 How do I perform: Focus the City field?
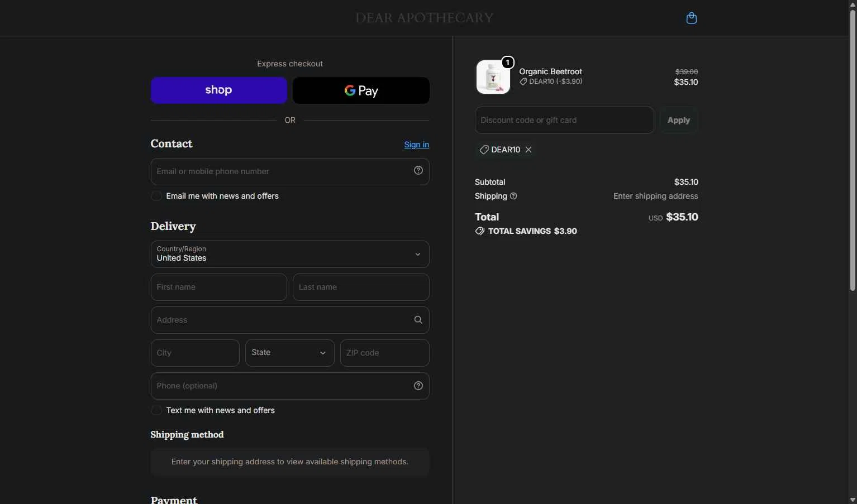point(195,353)
